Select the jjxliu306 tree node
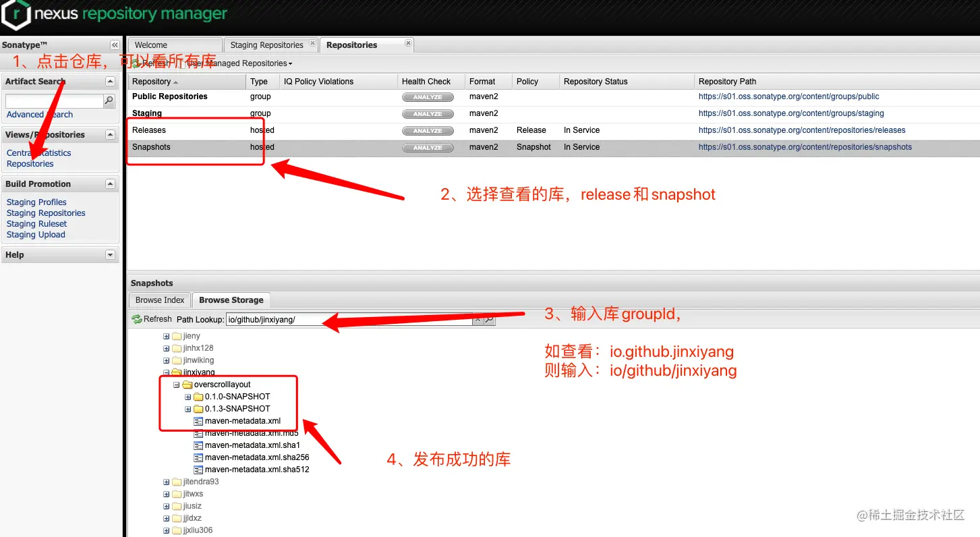Screen dimensions: 980x537 click(x=198, y=530)
